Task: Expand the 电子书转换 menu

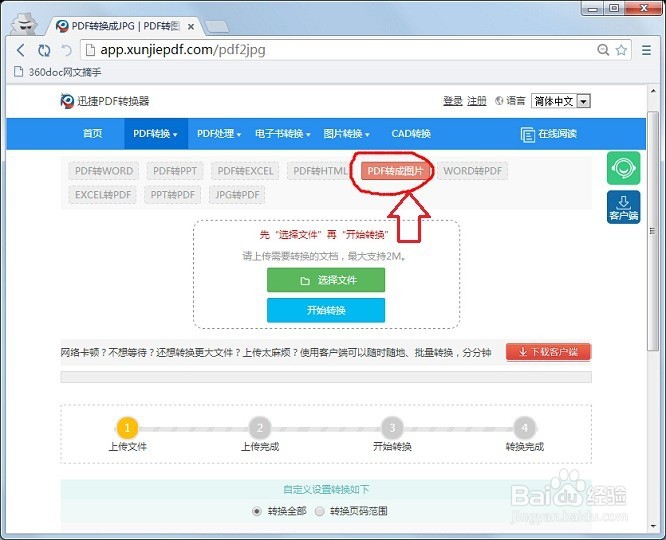Action: coord(282,134)
